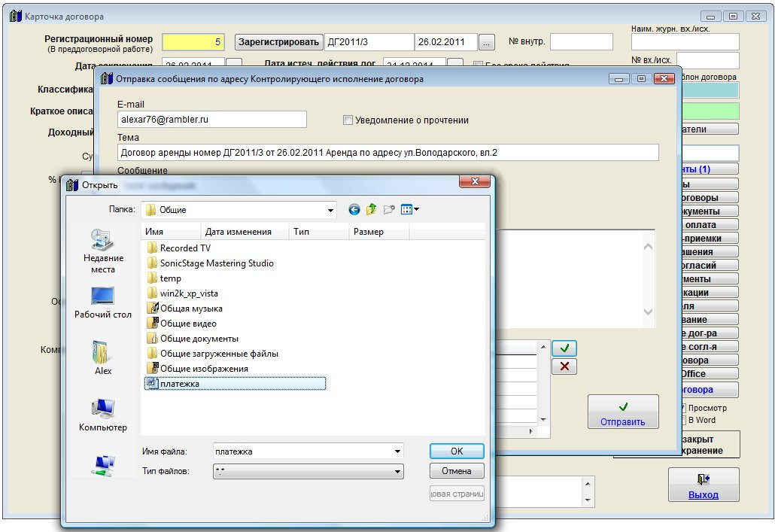Click the red X remove attachment button
The image size is (775, 532).
(x=564, y=366)
